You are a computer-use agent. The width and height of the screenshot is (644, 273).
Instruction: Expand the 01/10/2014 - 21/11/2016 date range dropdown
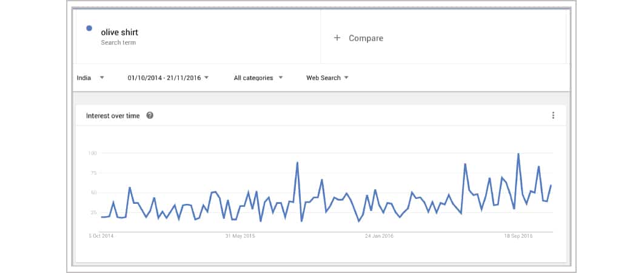(x=168, y=78)
